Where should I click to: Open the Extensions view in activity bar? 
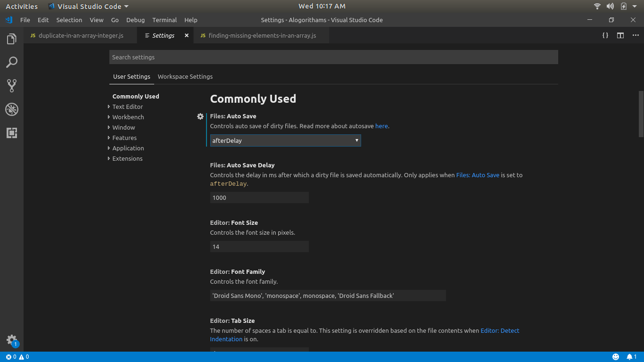point(12,133)
